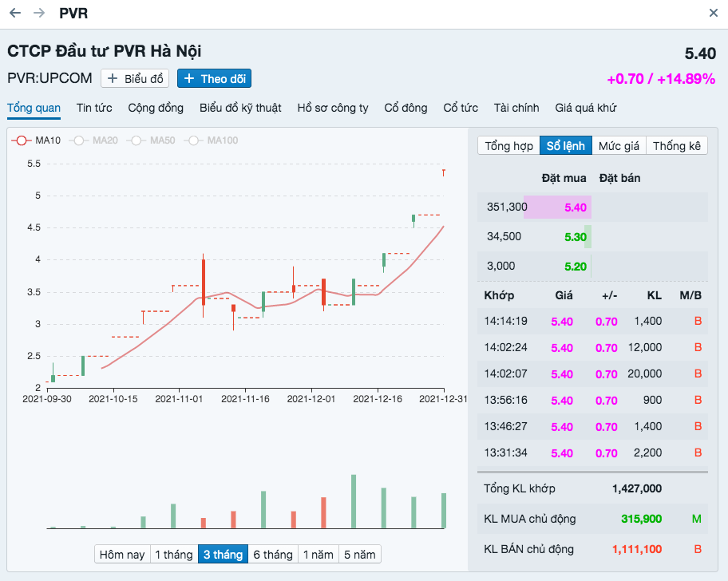Follow PVR using Theo dõi button
The image size is (728, 581).
(215, 78)
